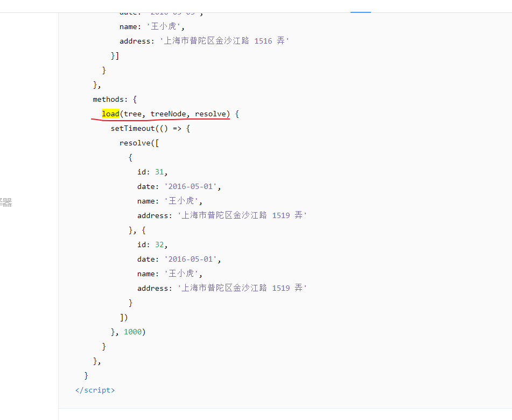Click the 1000 timeout duration value
Image resolution: width=512 pixels, height=420 pixels.
pyautogui.click(x=133, y=331)
